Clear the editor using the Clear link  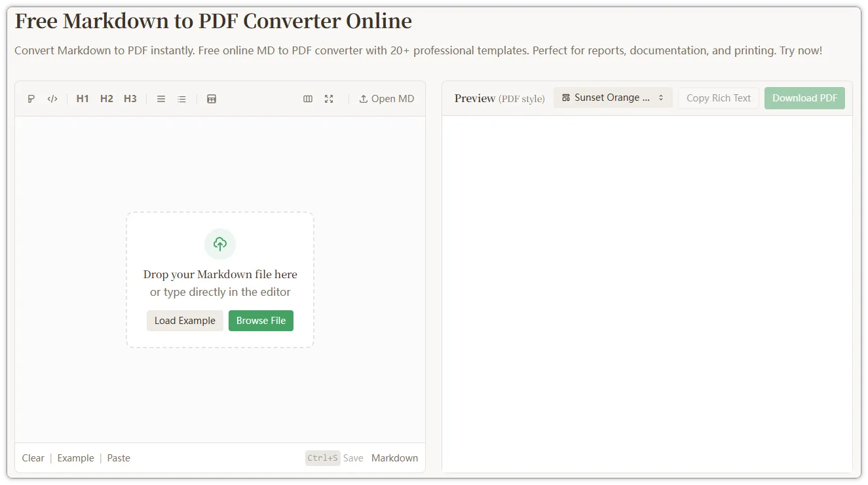pyautogui.click(x=33, y=458)
